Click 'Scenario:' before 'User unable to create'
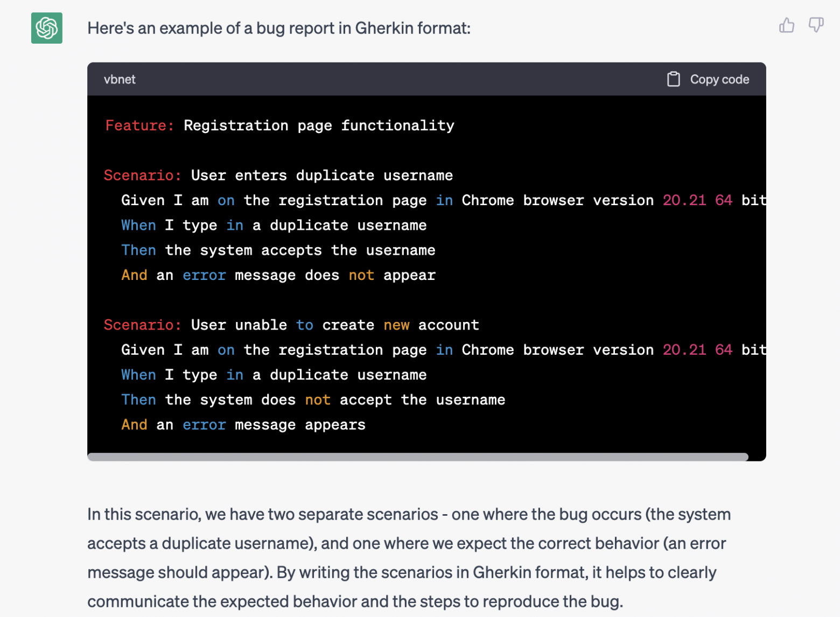 tap(143, 325)
